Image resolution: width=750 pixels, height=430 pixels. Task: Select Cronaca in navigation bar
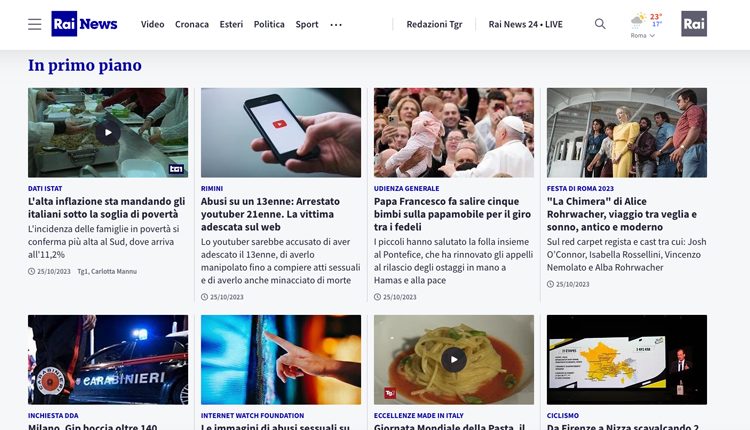[192, 24]
